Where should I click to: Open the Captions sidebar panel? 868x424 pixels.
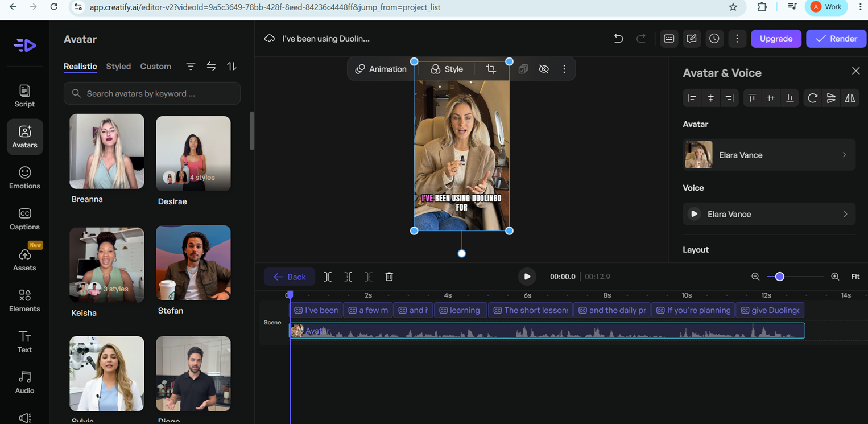tap(24, 219)
